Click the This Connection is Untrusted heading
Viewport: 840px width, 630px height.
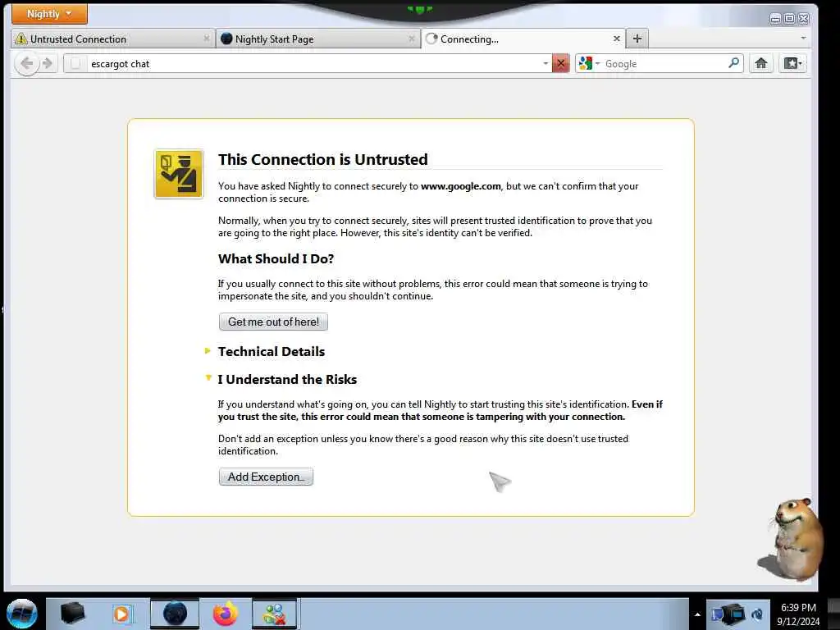[x=323, y=160]
